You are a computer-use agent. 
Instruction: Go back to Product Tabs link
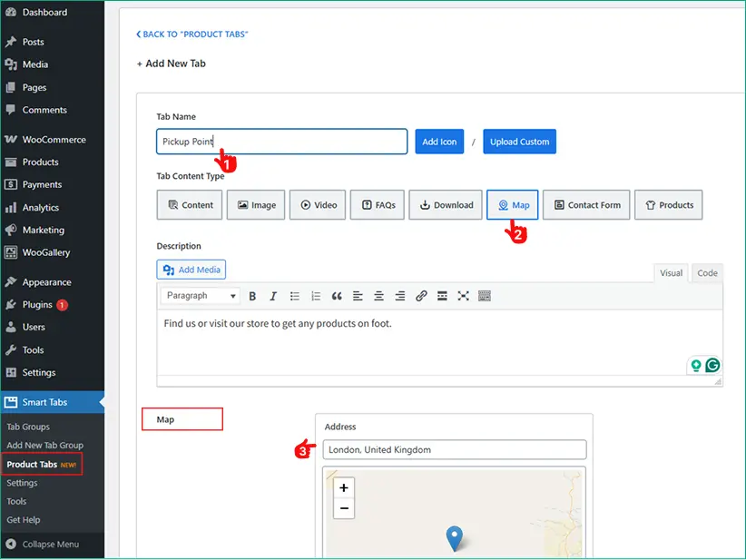[192, 34]
